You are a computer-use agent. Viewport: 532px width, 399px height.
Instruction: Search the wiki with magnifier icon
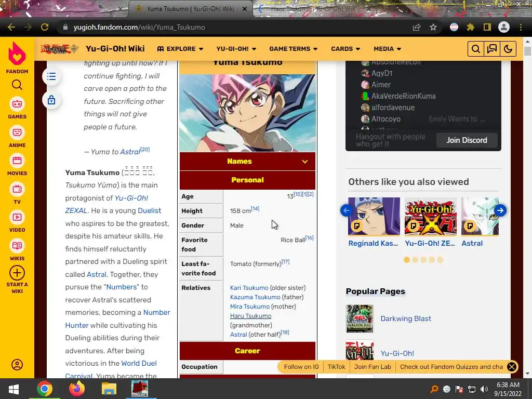(476, 49)
